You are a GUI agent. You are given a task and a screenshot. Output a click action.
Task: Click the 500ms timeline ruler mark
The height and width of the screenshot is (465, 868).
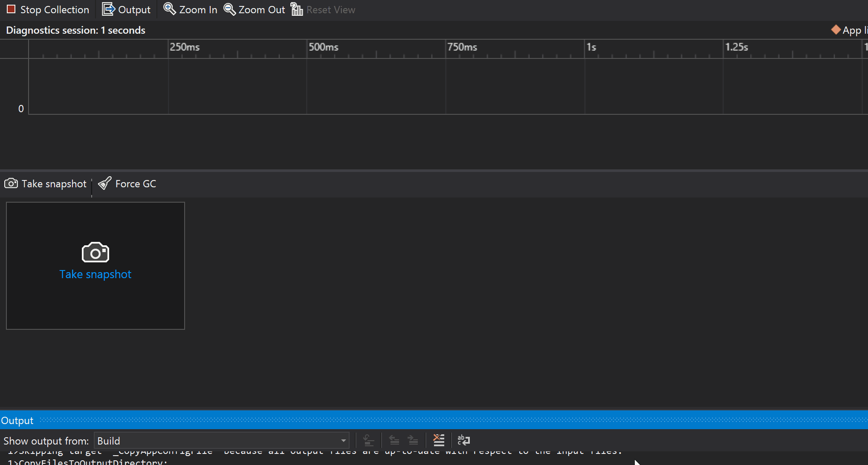323,47
